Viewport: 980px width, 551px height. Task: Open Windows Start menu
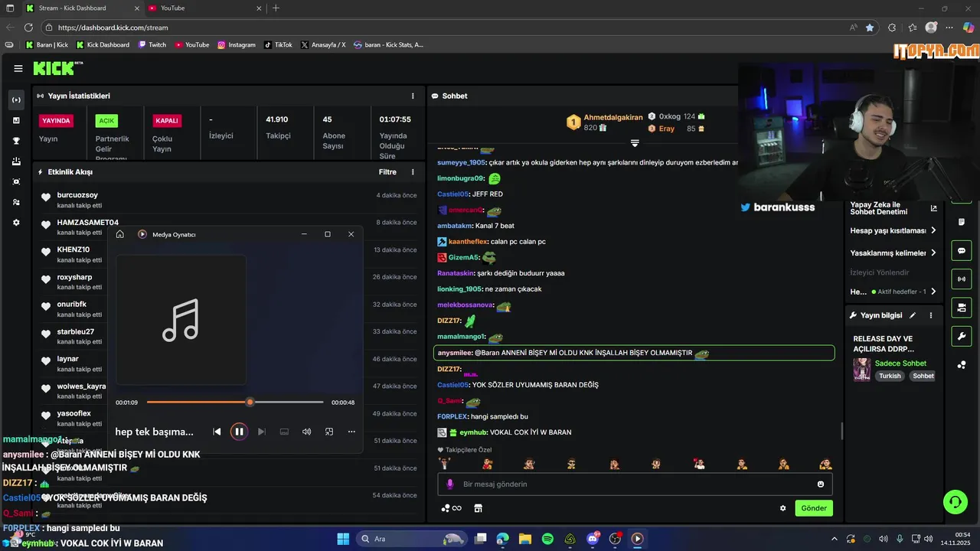tap(343, 539)
